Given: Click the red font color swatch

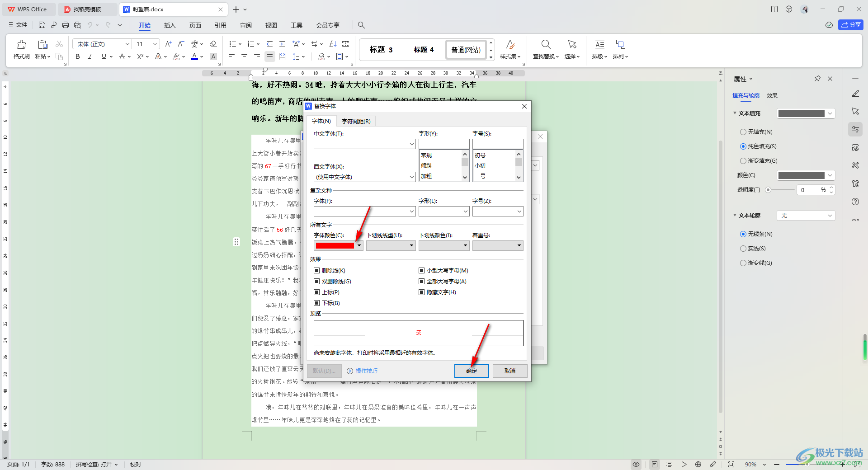Looking at the screenshot, I should point(335,245).
